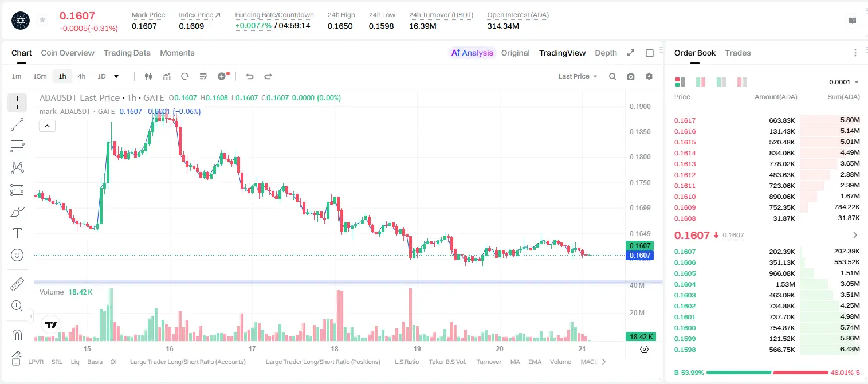Expand the more time intervals dropdown arrow
Screen dimensions: 868x384
point(116,76)
